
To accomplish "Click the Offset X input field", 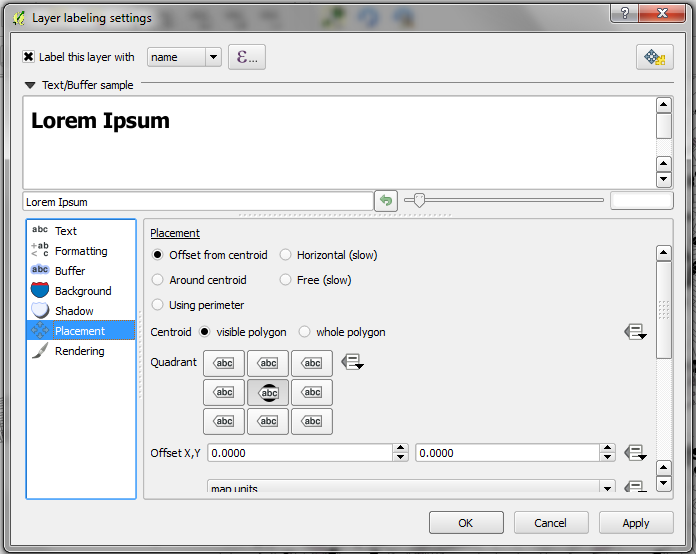I will (301, 453).
